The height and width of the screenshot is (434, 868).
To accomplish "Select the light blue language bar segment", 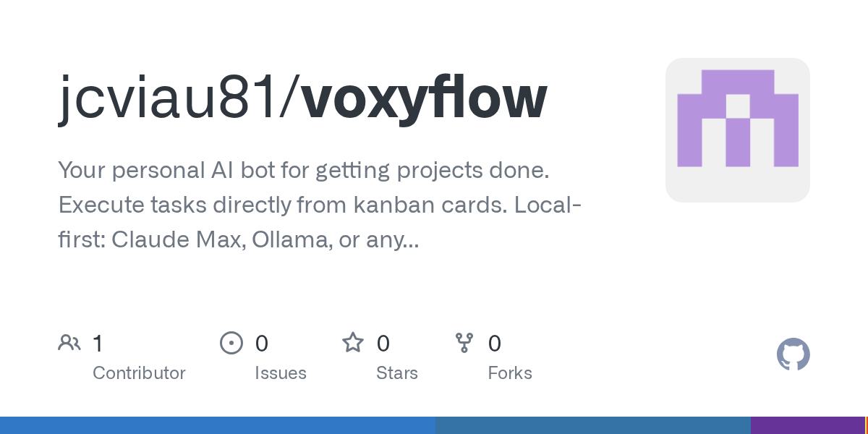I will coord(217,425).
